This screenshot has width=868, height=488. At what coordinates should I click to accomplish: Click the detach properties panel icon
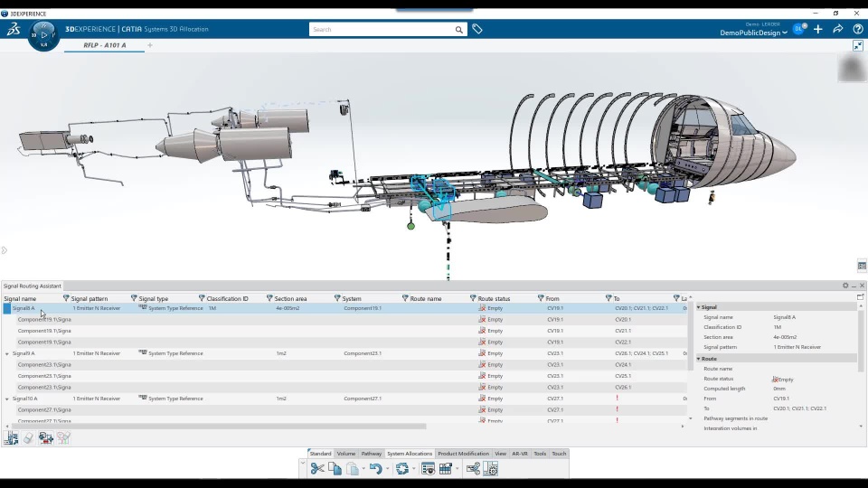pos(860,297)
